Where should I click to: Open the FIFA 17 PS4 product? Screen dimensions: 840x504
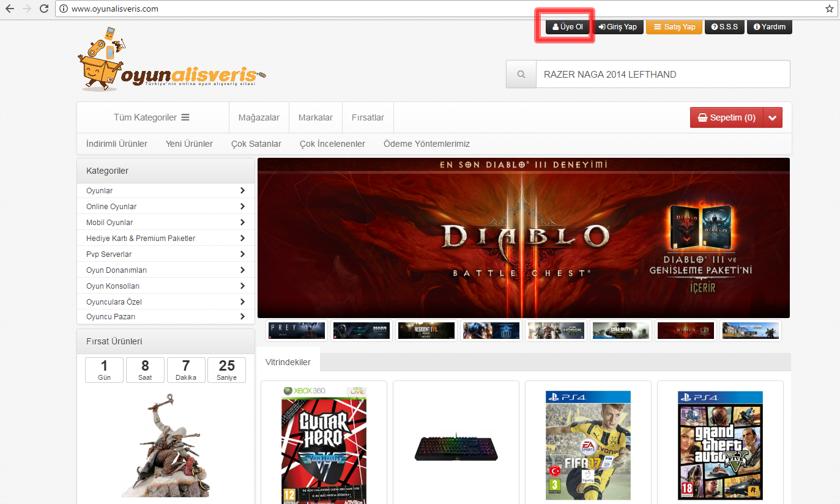point(588,445)
